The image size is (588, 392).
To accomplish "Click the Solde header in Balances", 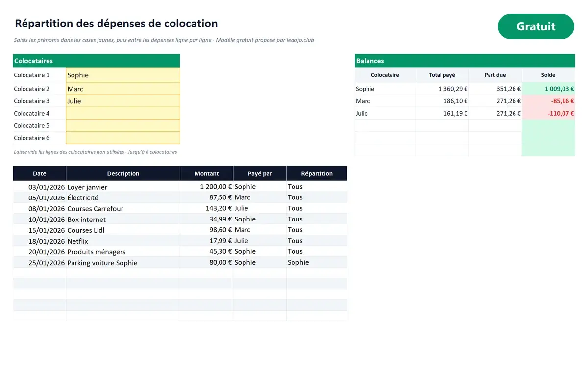I will click(x=548, y=75).
